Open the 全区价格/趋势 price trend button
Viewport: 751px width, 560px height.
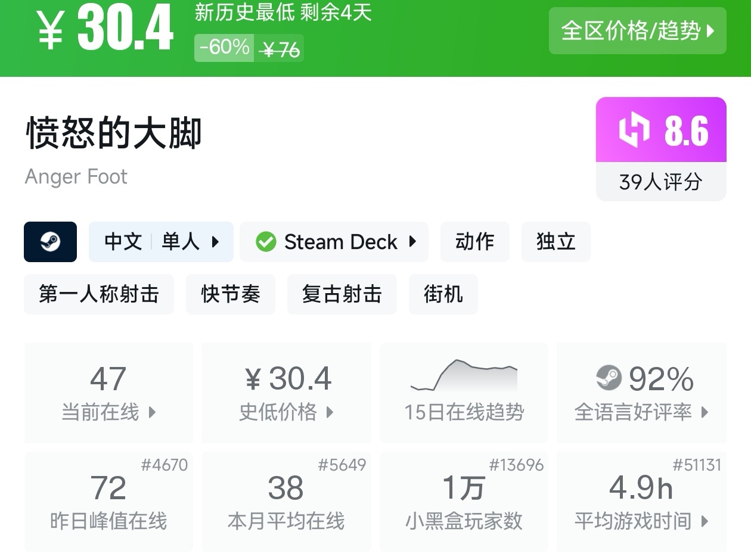pos(637,31)
